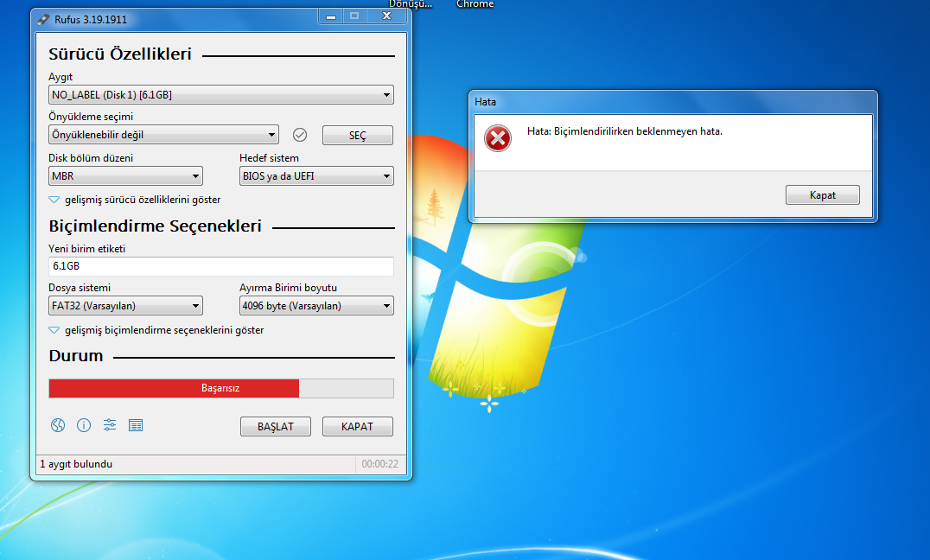
Task: Close the Rufus window with X
Action: [386, 16]
